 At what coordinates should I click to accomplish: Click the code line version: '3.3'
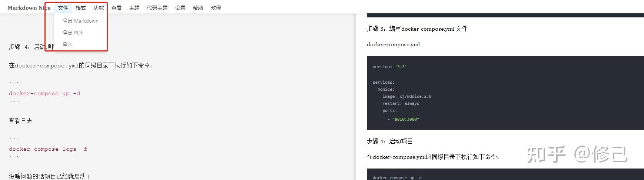[390, 67]
